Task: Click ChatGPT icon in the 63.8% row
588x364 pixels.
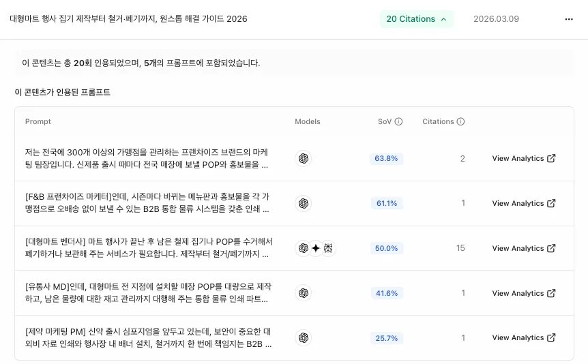Action: coord(304,158)
